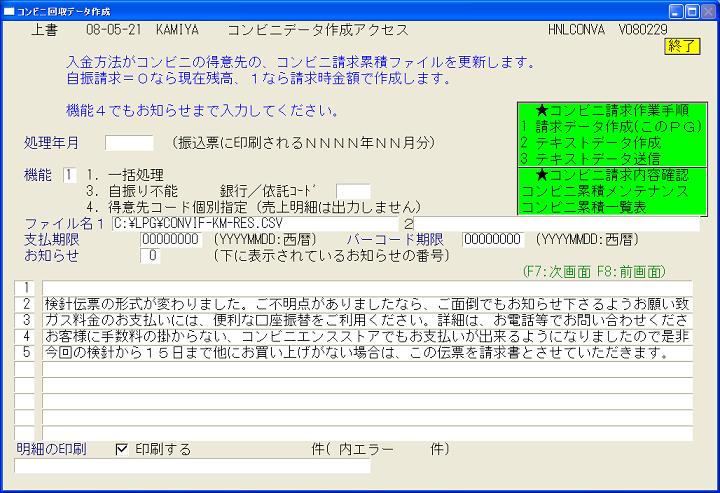Click the ★コンビニ請求内容確認 header
720x493 pixels.
(x=612, y=175)
